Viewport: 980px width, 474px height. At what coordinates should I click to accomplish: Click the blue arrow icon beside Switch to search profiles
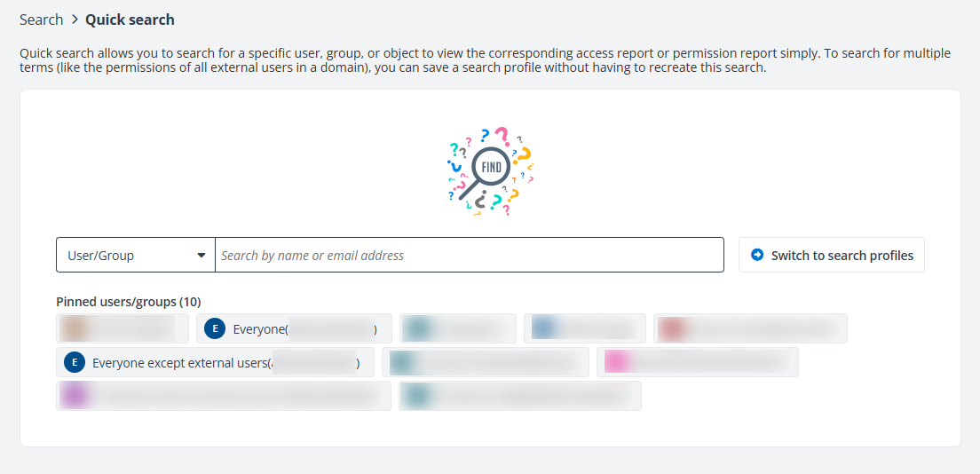coord(757,255)
